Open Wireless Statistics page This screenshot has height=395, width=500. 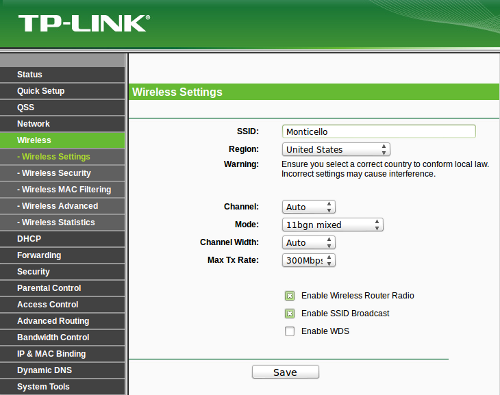tap(63, 222)
